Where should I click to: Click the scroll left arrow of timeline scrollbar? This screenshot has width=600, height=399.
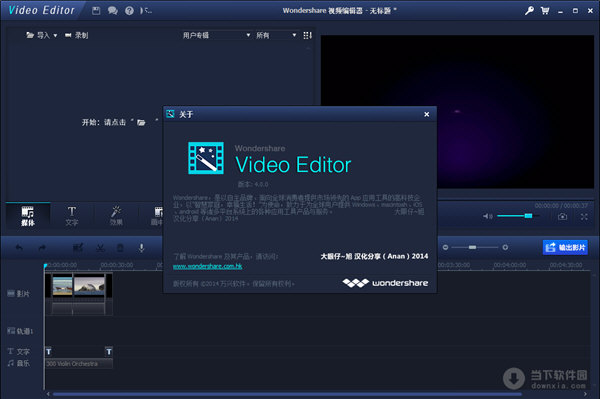[48, 394]
